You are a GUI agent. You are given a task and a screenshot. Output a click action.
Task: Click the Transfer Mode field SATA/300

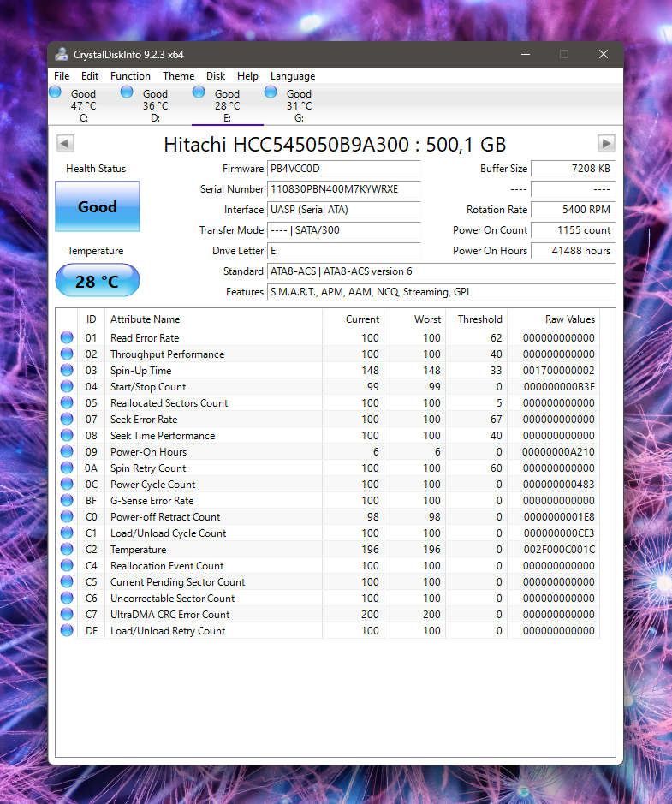tap(343, 230)
